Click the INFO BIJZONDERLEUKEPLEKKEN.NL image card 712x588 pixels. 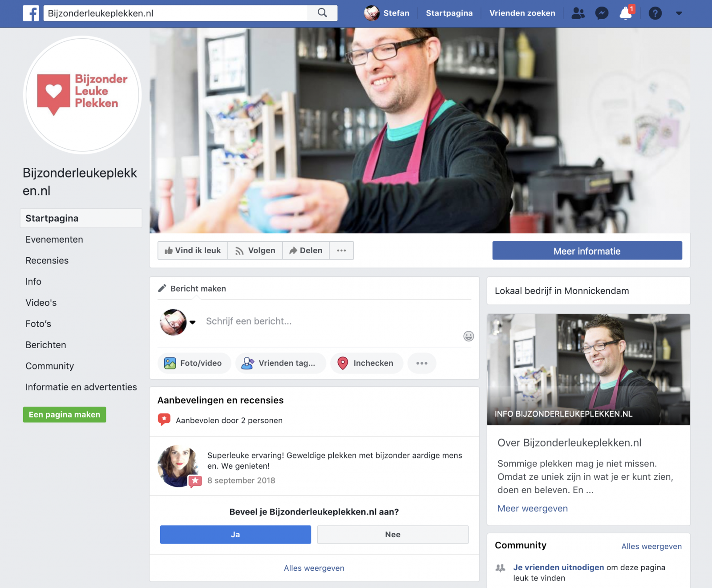pyautogui.click(x=589, y=369)
